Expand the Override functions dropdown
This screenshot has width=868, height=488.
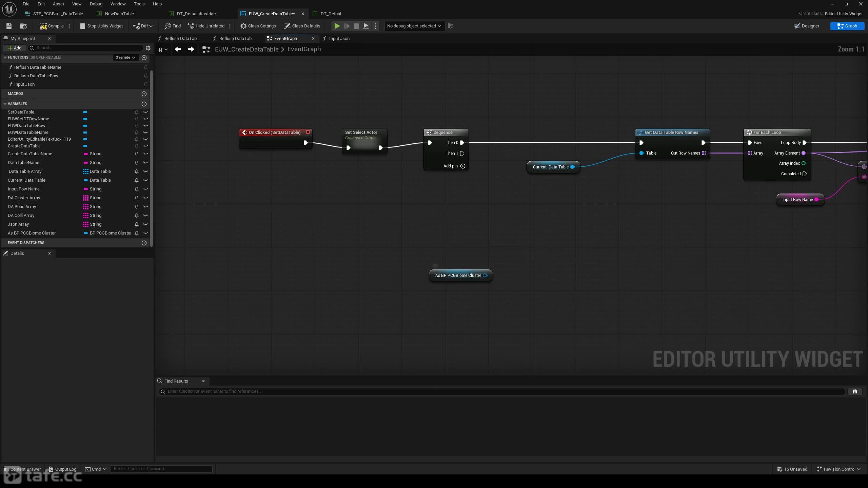click(125, 58)
